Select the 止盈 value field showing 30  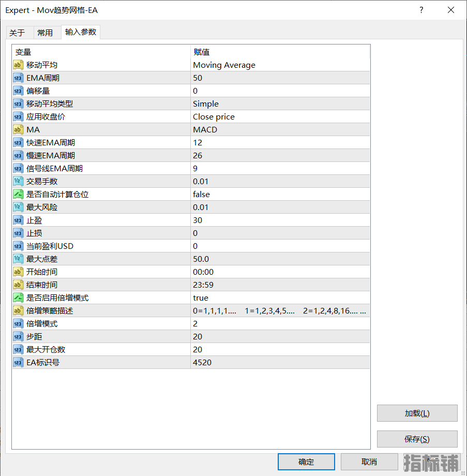(279, 220)
